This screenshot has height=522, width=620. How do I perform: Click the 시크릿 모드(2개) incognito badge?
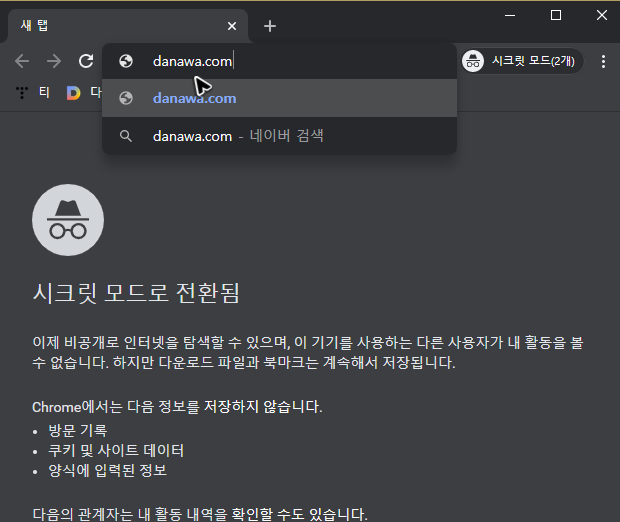click(x=522, y=61)
